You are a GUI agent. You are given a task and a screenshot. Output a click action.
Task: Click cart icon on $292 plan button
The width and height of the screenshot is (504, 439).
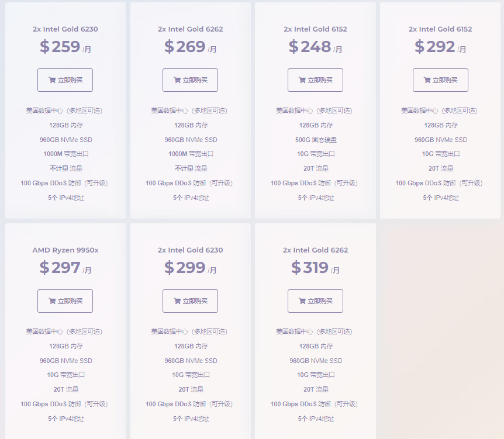[427, 80]
